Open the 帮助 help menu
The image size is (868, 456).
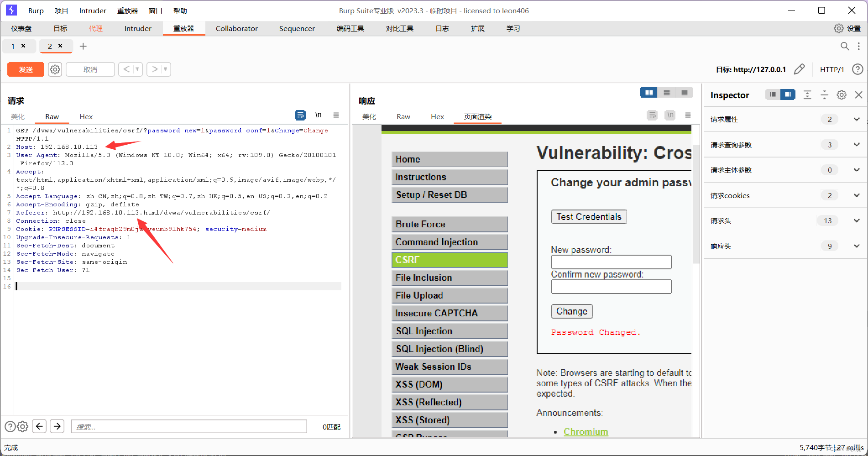point(180,10)
